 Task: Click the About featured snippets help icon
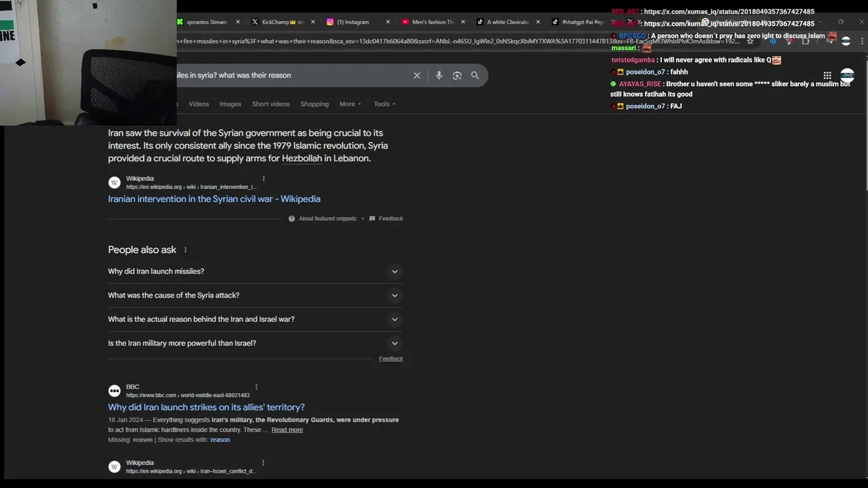tap(292, 219)
